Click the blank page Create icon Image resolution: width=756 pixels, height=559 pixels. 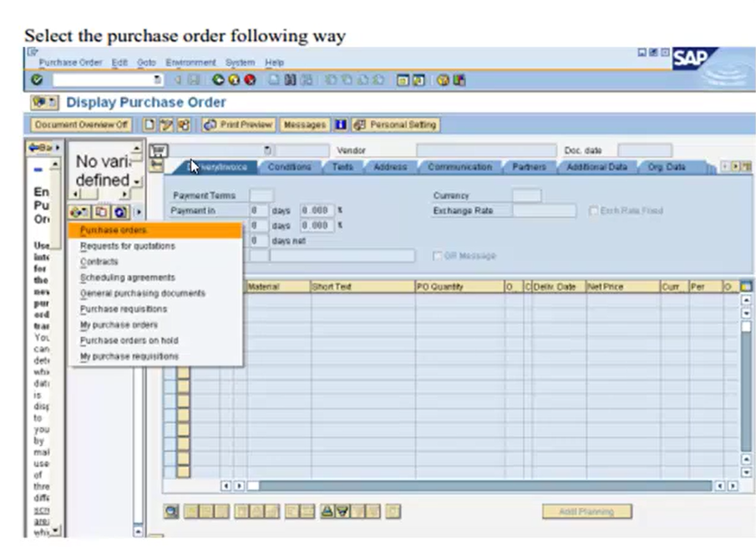click(150, 125)
